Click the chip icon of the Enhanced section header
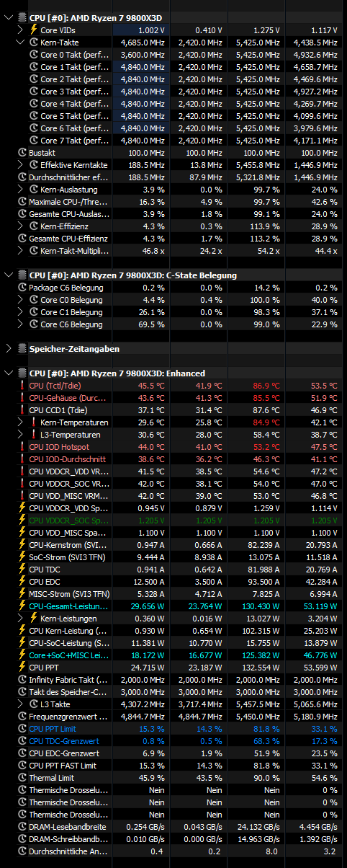 [x=22, y=373]
